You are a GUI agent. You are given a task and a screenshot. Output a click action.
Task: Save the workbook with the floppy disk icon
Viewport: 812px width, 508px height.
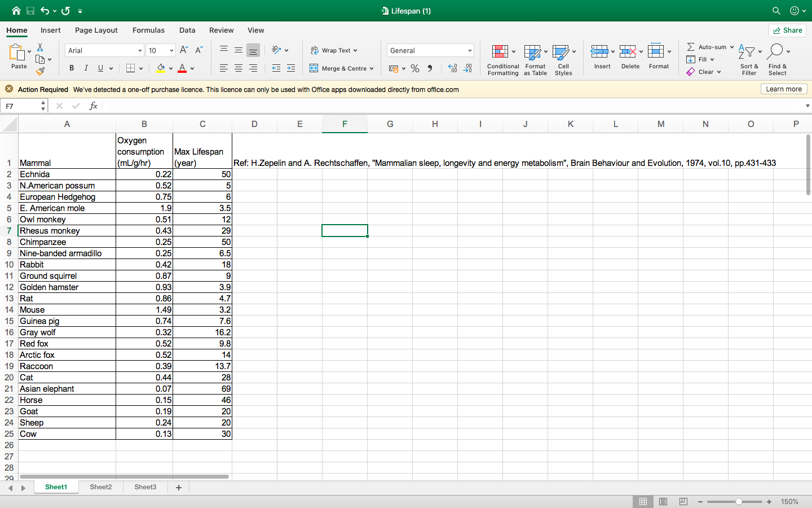(30, 11)
